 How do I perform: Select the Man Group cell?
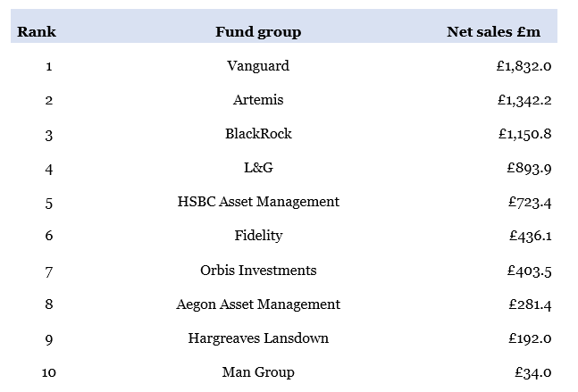pyautogui.click(x=258, y=372)
